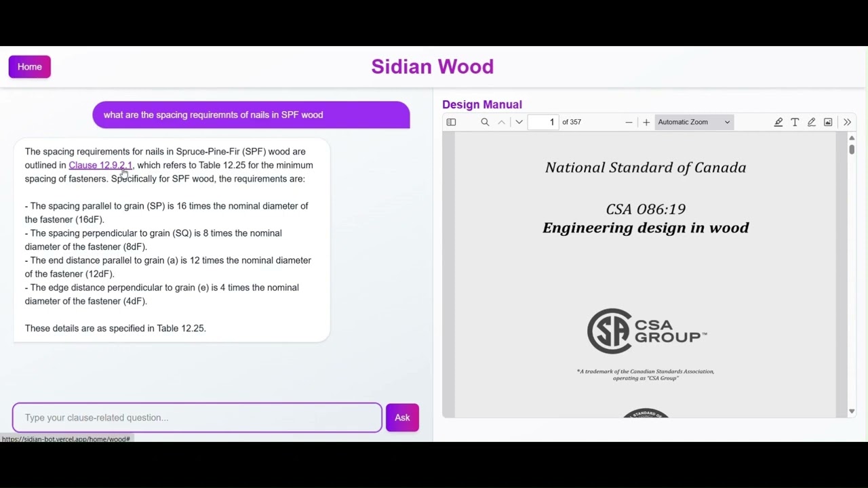Select the draw pencil tool
This screenshot has width=868, height=488.
[812, 122]
